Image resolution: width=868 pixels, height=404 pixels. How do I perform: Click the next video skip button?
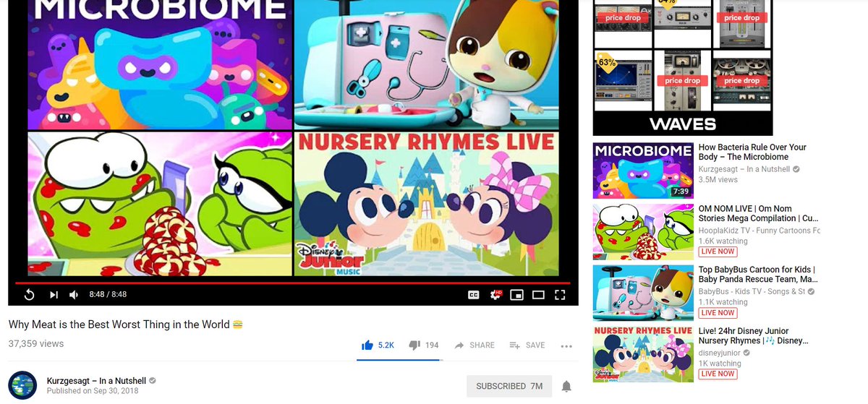pos(54,295)
